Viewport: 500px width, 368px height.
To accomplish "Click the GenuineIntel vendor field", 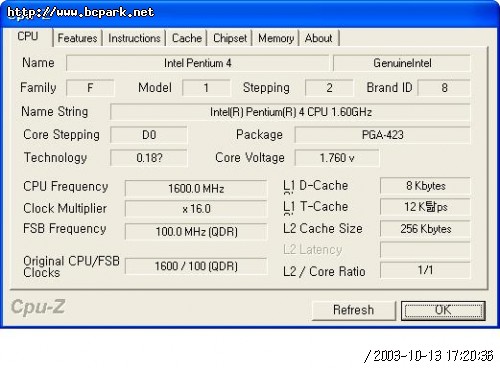I will [402, 63].
